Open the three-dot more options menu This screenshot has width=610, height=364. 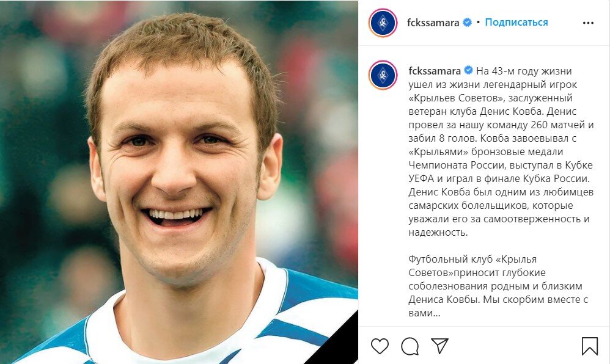[588, 23]
